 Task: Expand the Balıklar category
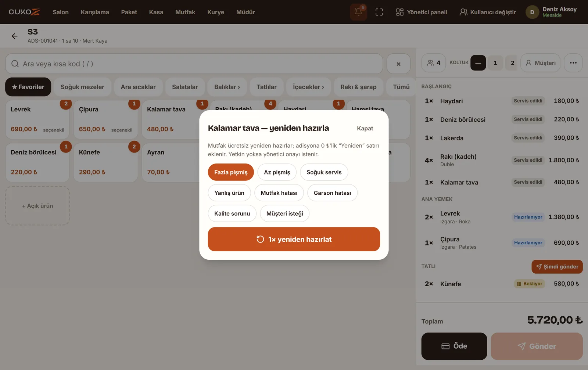227,87
